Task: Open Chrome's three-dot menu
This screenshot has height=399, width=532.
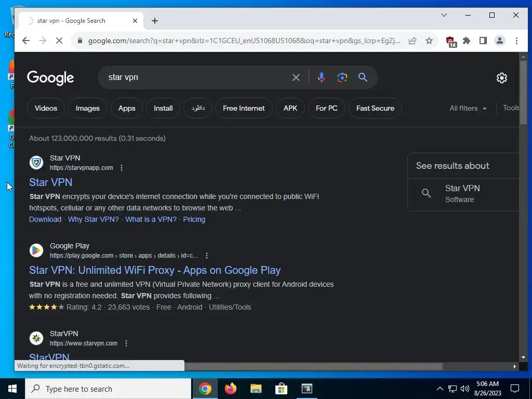Action: (516, 41)
